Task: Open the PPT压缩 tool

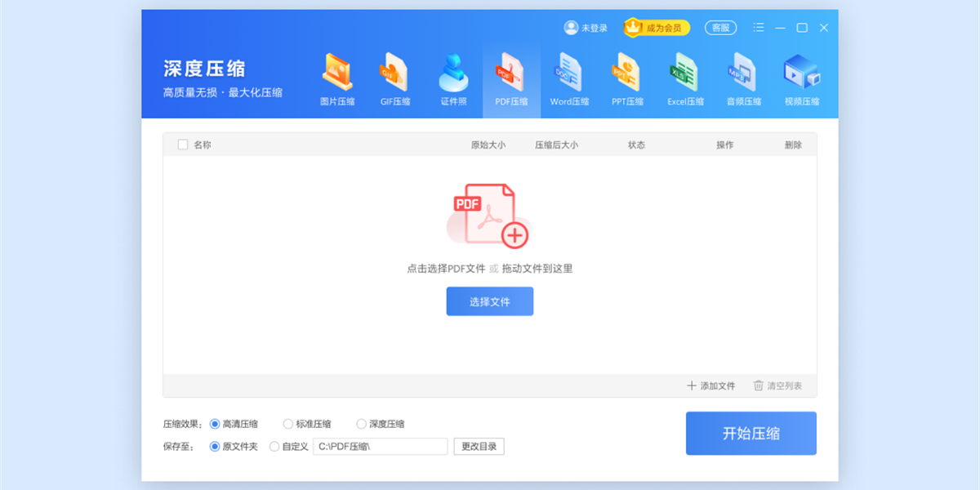Action: point(627,80)
